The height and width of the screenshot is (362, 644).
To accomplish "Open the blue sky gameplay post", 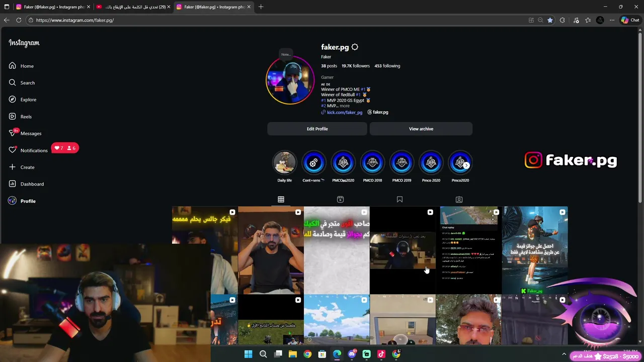I will coord(337,320).
